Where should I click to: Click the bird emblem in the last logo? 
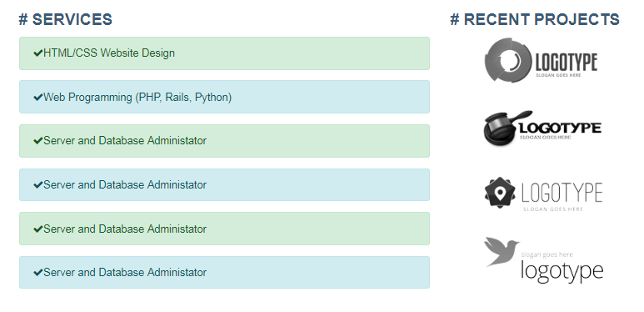coord(502,252)
